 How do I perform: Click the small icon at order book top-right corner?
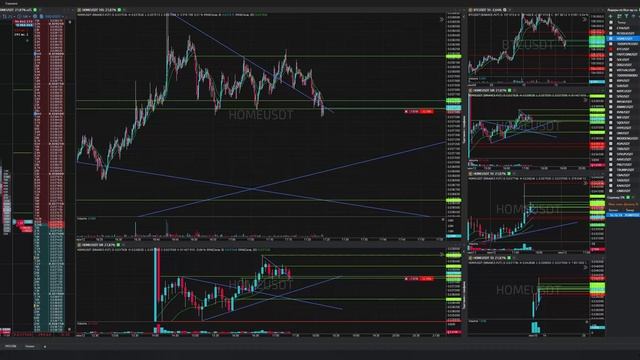[x=69, y=22]
